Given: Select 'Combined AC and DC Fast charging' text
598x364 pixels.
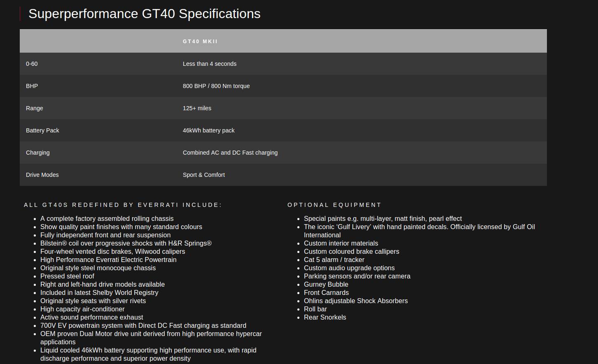Looking at the screenshot, I should [x=230, y=153].
